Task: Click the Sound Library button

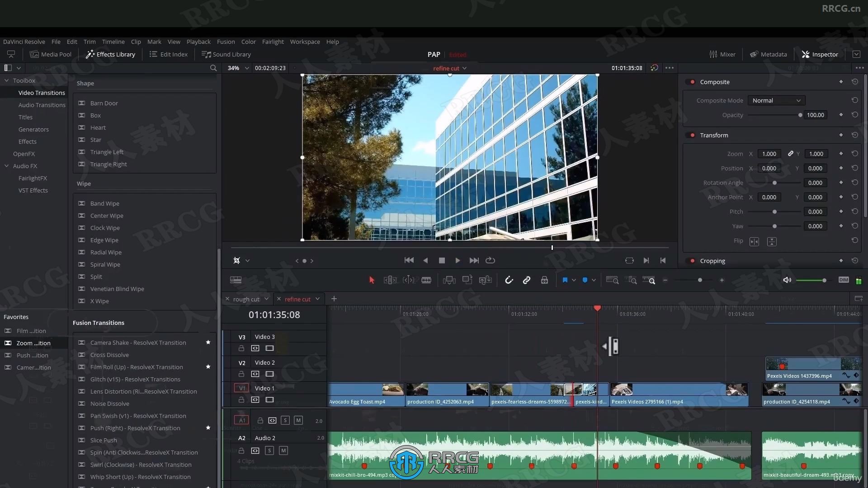Action: coord(227,54)
